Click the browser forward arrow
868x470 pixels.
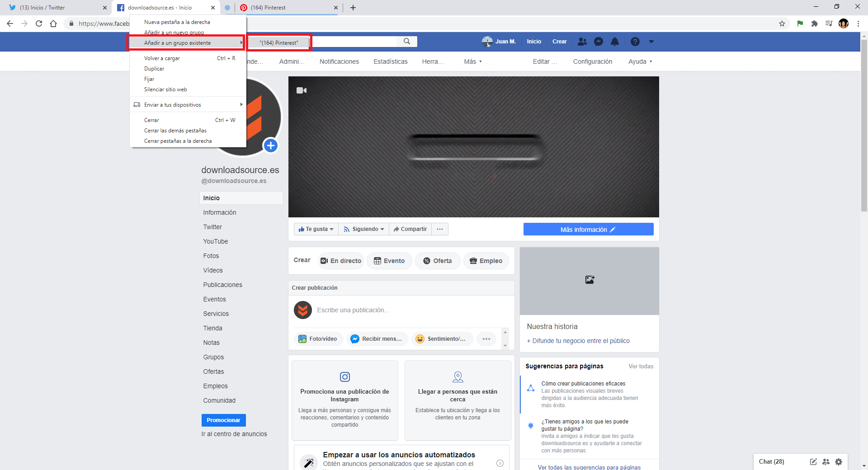point(24,23)
